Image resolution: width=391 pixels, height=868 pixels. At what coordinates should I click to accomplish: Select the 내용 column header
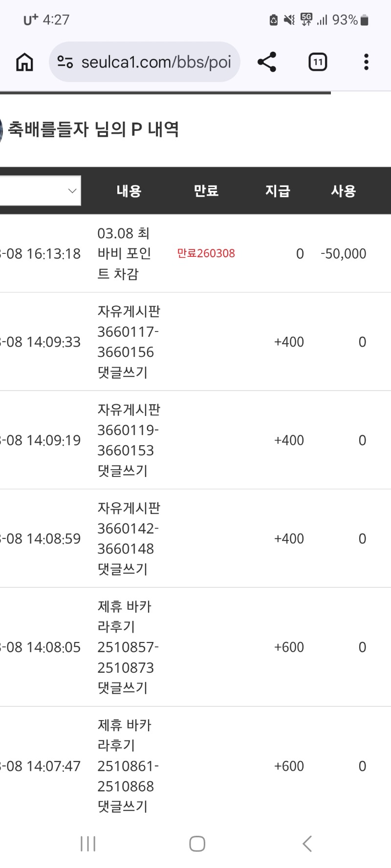[129, 191]
